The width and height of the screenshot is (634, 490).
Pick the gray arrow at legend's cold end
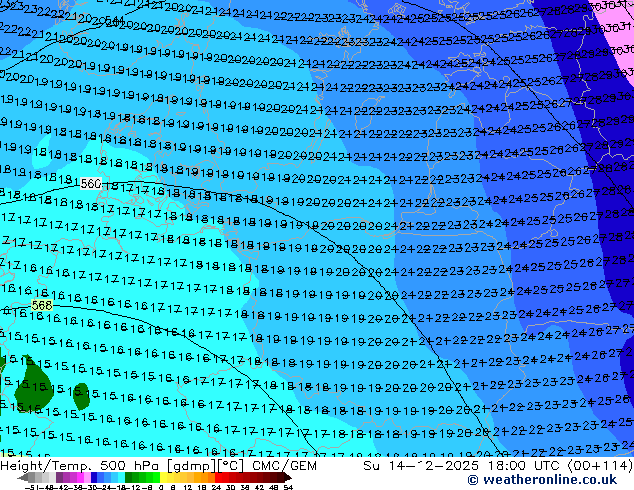pos(23,477)
